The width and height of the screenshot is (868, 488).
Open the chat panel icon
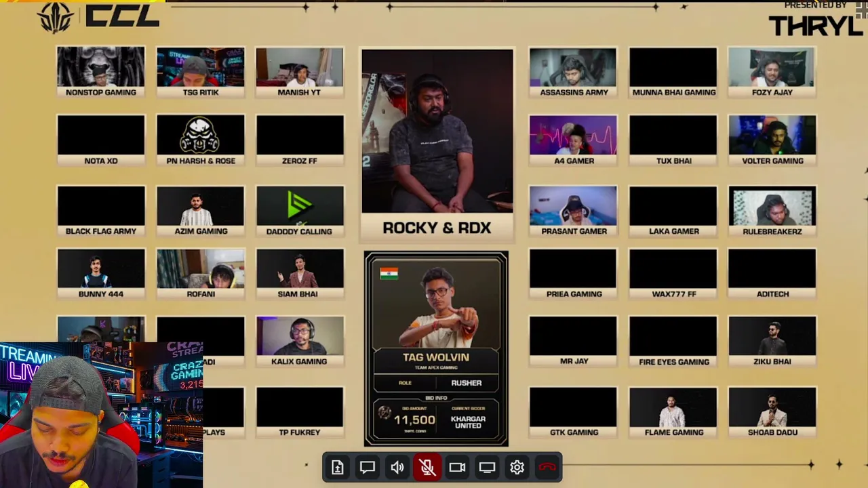368,467
